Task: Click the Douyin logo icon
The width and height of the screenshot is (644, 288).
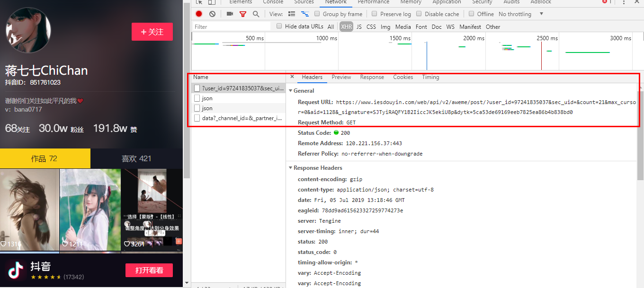Action: [x=15, y=270]
